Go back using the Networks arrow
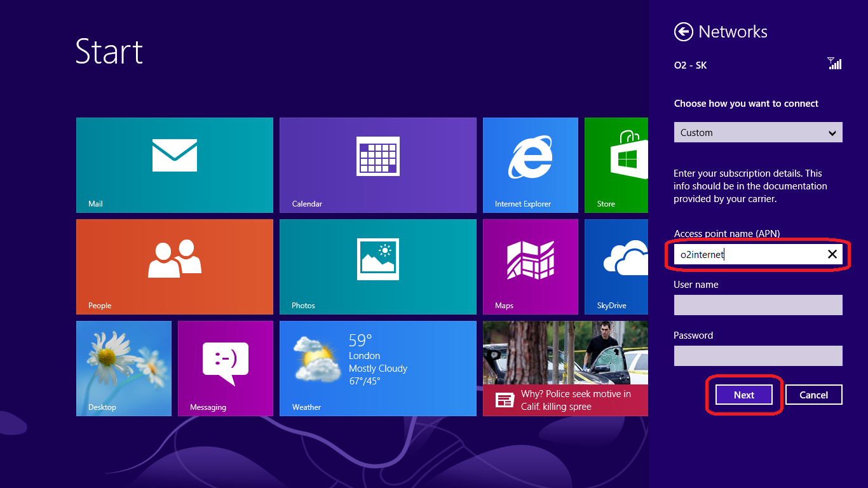 tap(683, 32)
